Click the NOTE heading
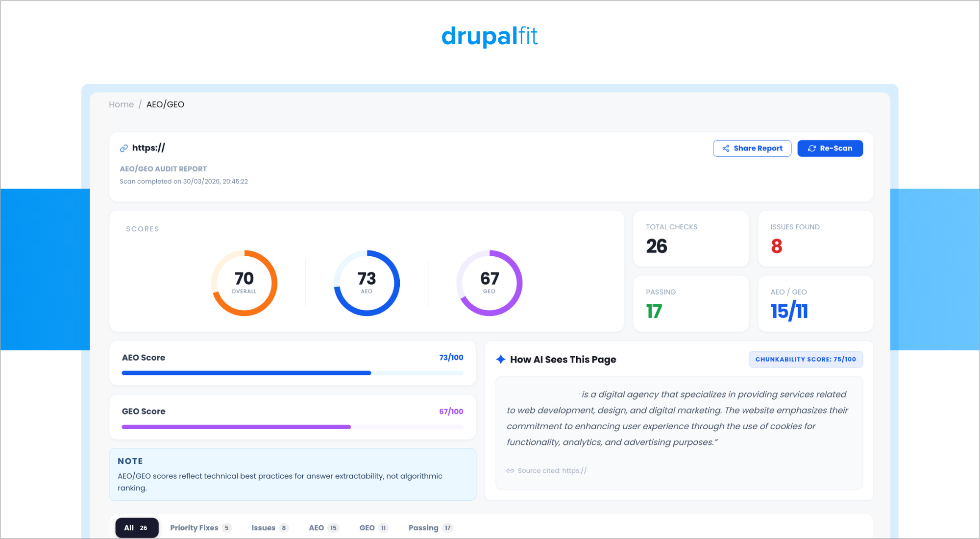Image resolution: width=980 pixels, height=539 pixels. (x=130, y=461)
